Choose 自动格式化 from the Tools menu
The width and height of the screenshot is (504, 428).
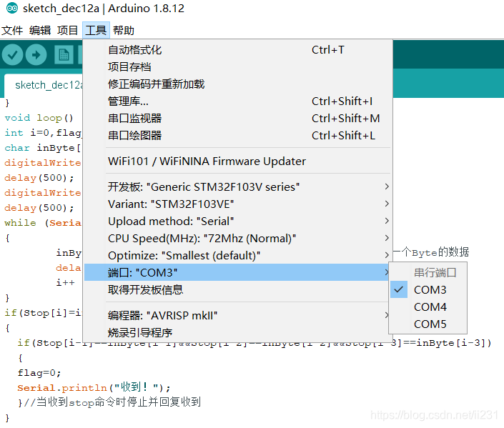pos(237,50)
